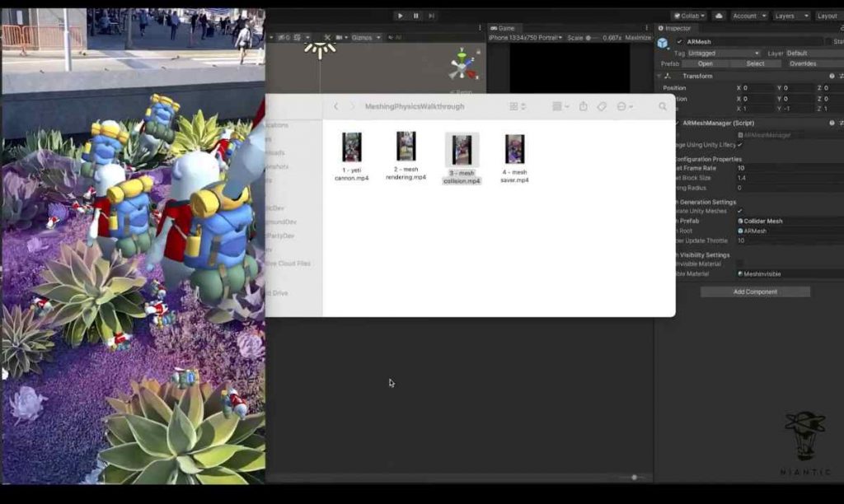
Task: Open the Finder action menu
Action: pos(625,106)
